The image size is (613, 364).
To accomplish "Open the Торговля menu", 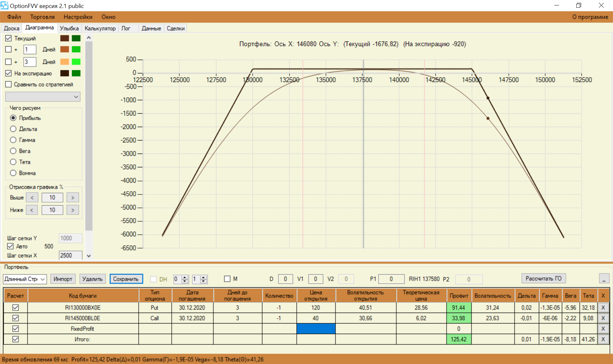I will pos(42,17).
